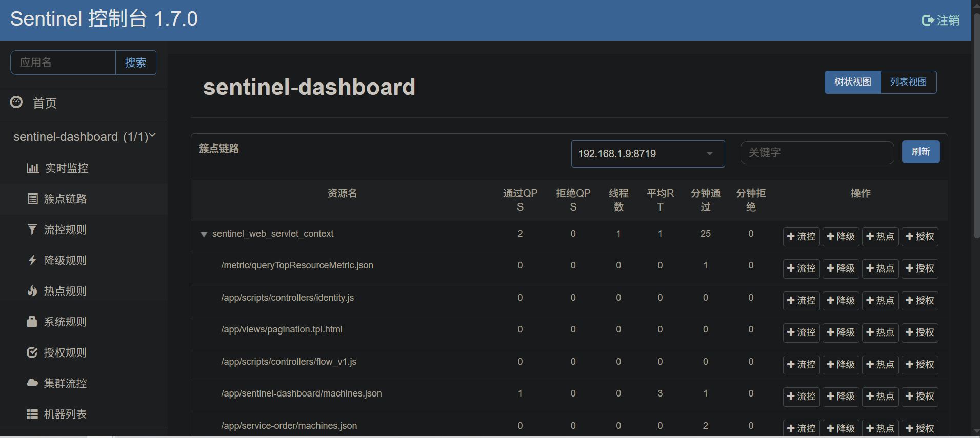Add 热点 rule for sentinel_web_servlet_context

(x=880, y=237)
